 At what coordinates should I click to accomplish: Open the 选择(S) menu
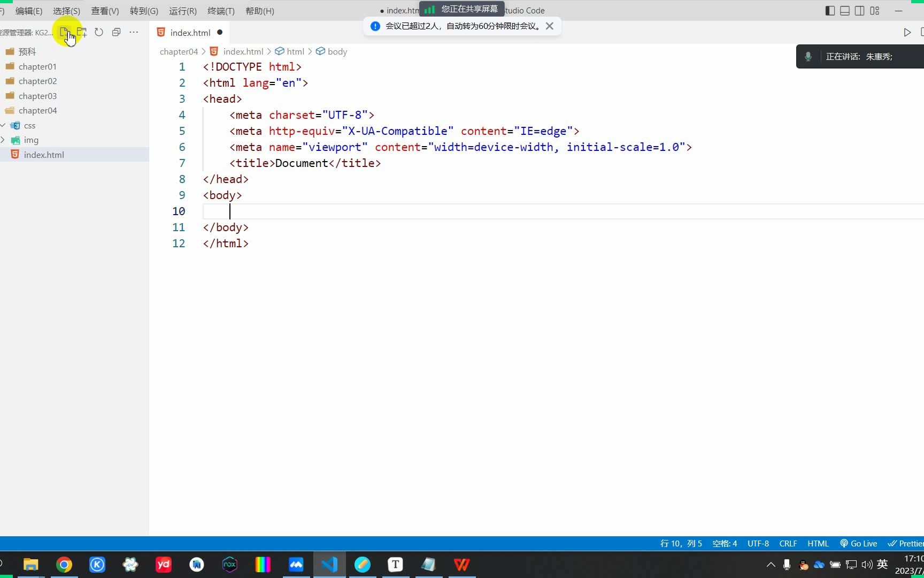pos(67,11)
